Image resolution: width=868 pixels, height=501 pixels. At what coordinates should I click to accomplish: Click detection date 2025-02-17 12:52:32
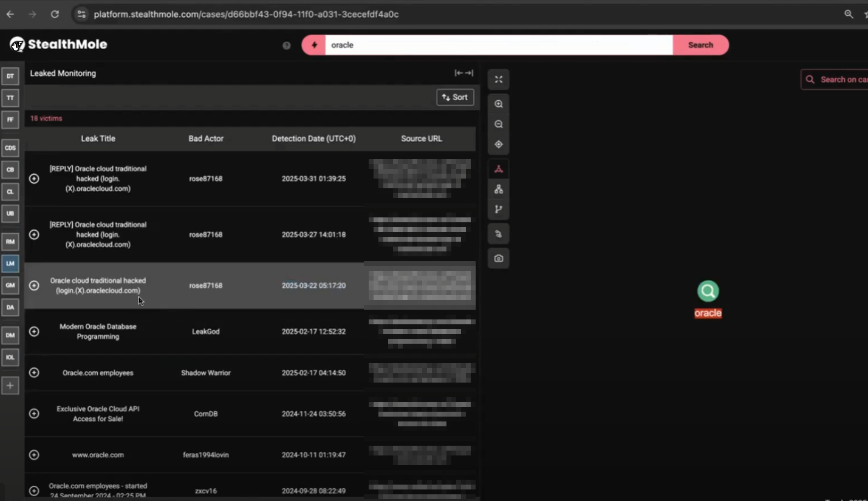314,332
